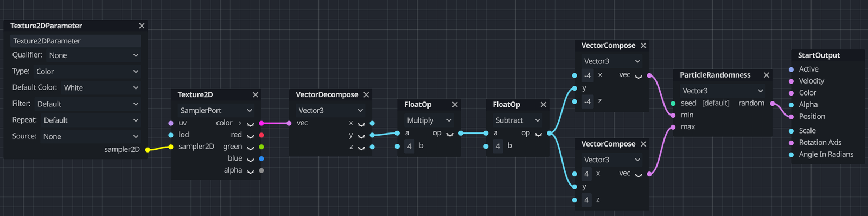Close the bottom VectorCompose node with 4 values

643,144
